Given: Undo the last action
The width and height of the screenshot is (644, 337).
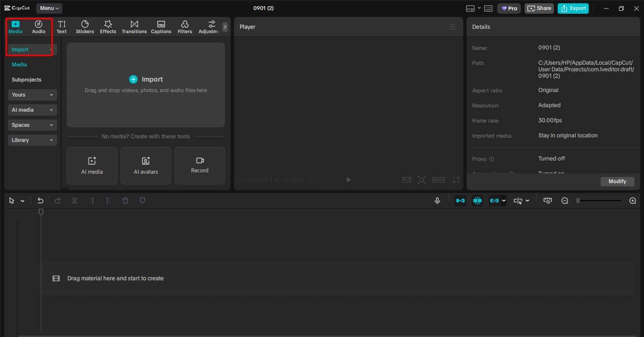Looking at the screenshot, I should pos(41,201).
